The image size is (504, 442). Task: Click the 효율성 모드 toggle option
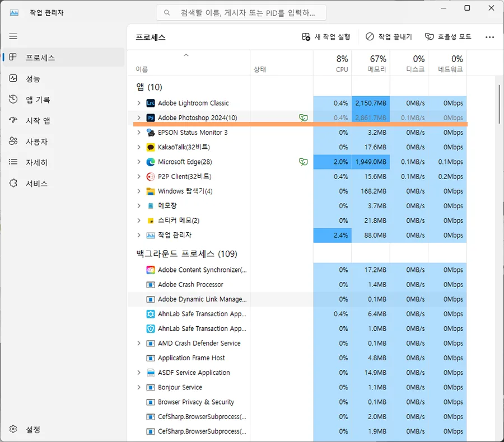pos(448,37)
